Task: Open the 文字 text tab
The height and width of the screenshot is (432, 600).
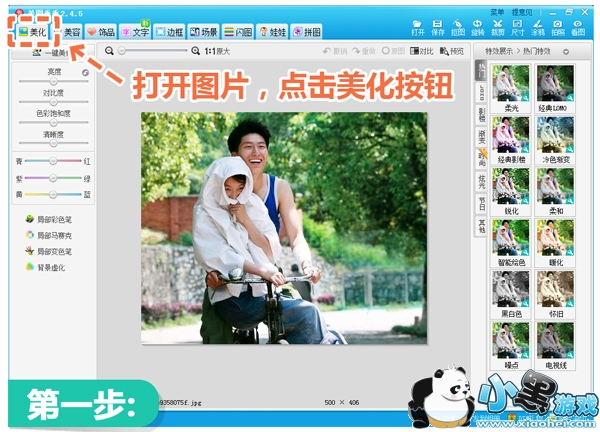Action: tap(135, 32)
